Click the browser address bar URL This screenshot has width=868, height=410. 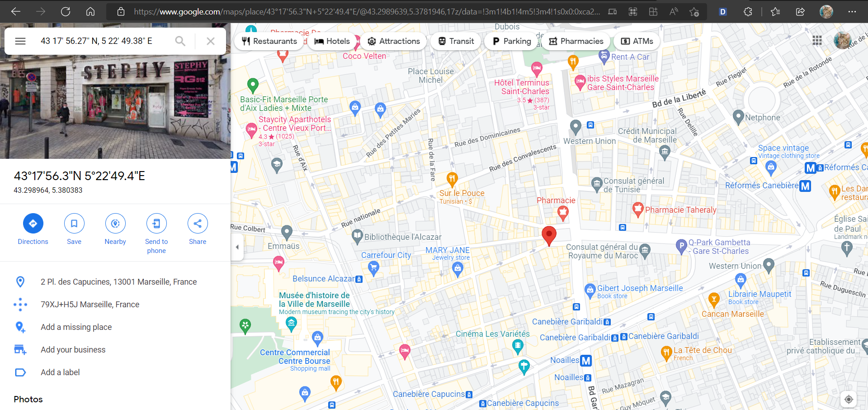pyautogui.click(x=367, y=12)
